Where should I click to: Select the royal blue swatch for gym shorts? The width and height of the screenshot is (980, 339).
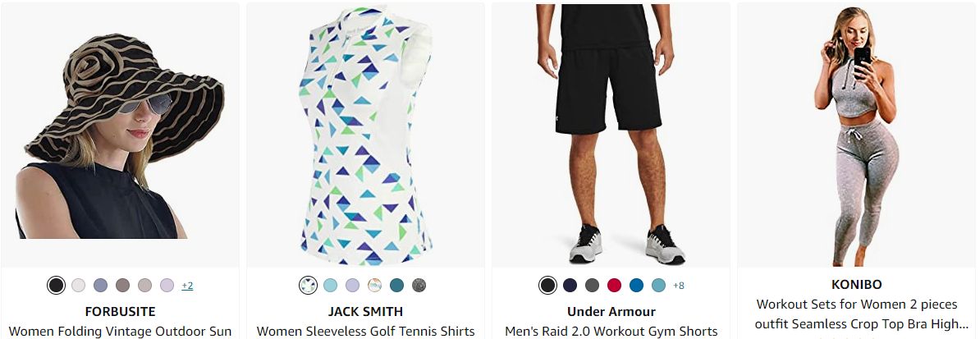pos(636,285)
